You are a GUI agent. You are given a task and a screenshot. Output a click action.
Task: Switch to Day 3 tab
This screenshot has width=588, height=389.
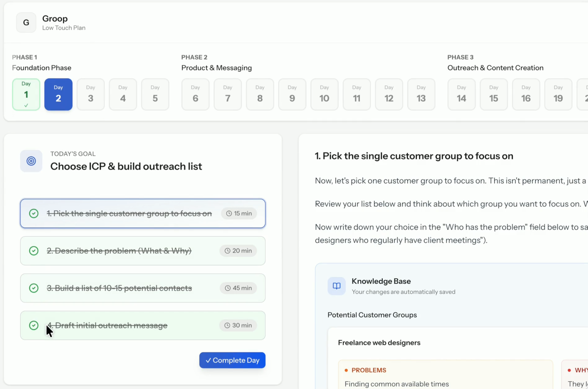click(91, 94)
